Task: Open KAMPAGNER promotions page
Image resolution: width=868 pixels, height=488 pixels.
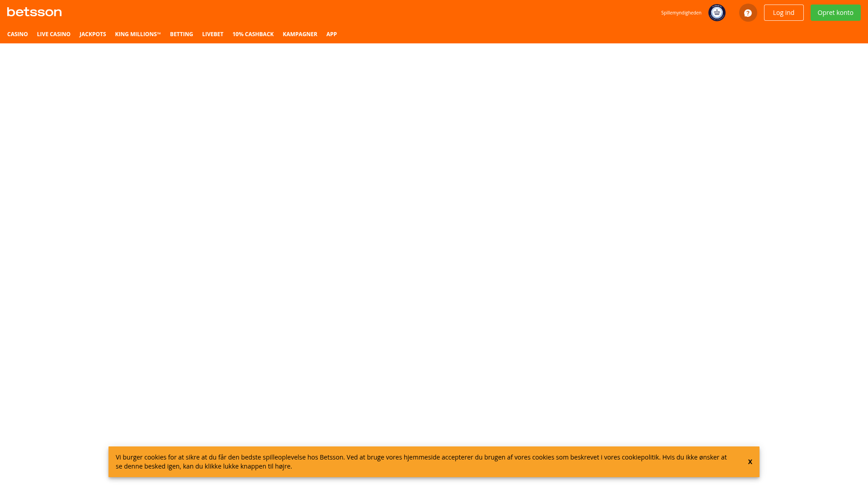Action: 300,34
